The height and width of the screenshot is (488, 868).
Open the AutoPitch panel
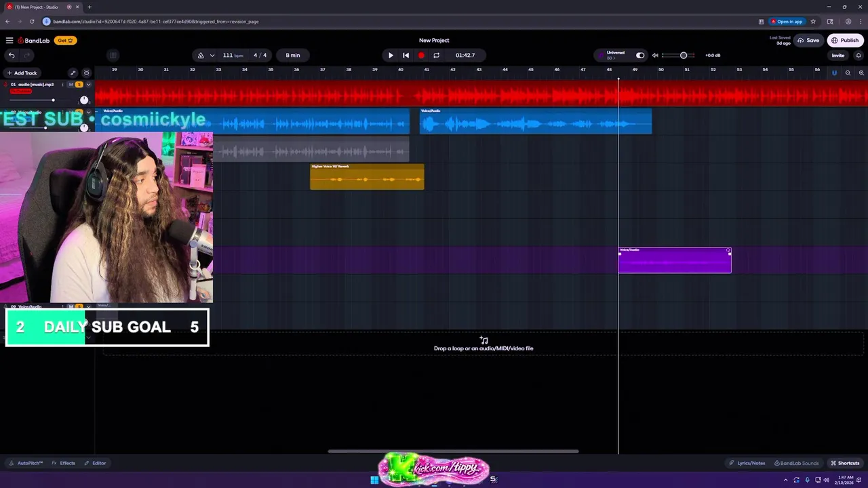(26, 464)
